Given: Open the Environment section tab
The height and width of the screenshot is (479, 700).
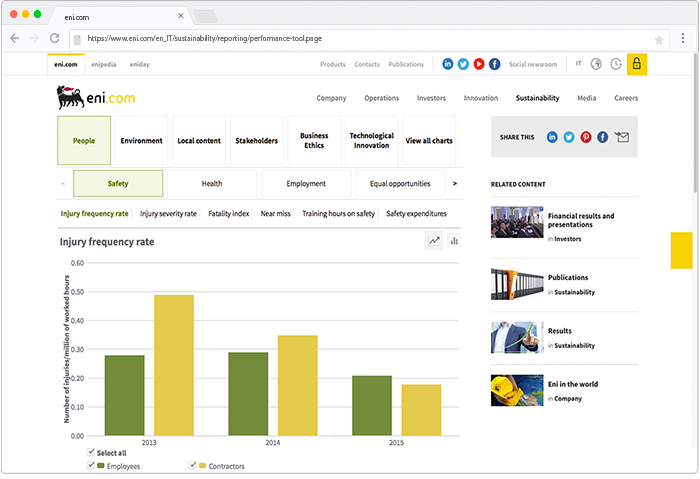Looking at the screenshot, I should 142,141.
